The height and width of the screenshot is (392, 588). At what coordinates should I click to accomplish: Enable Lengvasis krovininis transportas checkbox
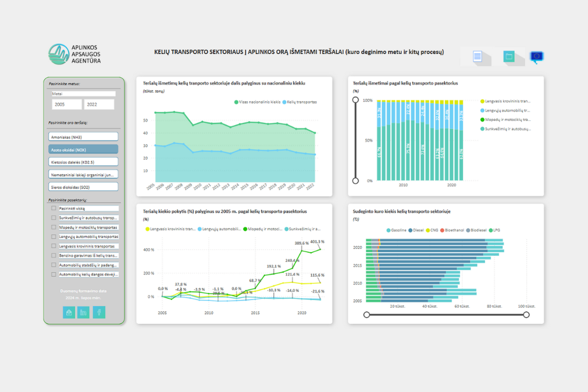(x=54, y=246)
